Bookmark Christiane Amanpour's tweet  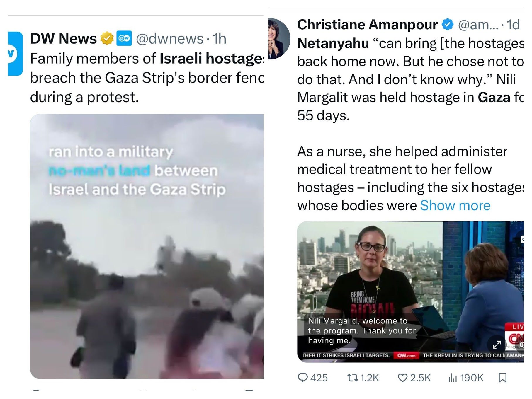click(x=502, y=378)
